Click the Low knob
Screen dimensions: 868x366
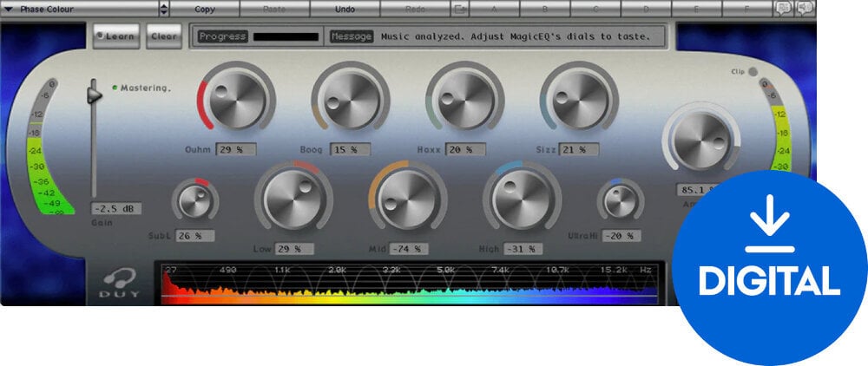293,199
